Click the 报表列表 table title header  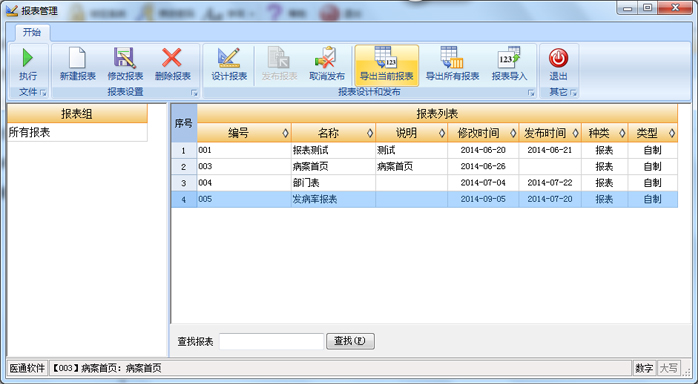437,114
